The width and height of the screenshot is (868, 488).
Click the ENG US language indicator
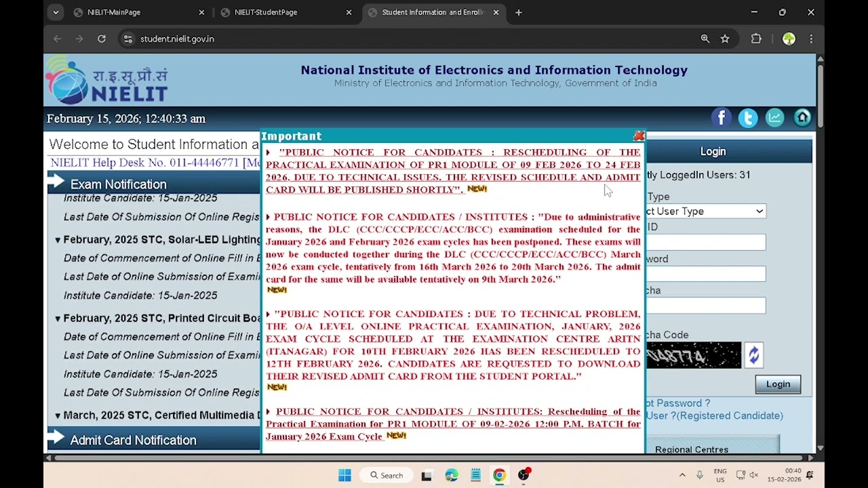(x=720, y=475)
